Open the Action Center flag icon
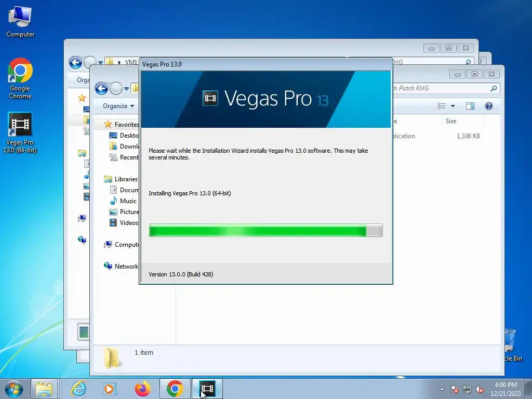 coord(455,389)
